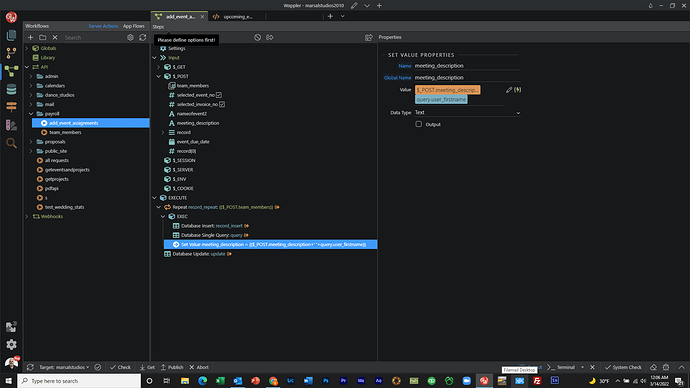The width and height of the screenshot is (690, 388).
Task: Expand the Webhooks node
Action: 27,216
